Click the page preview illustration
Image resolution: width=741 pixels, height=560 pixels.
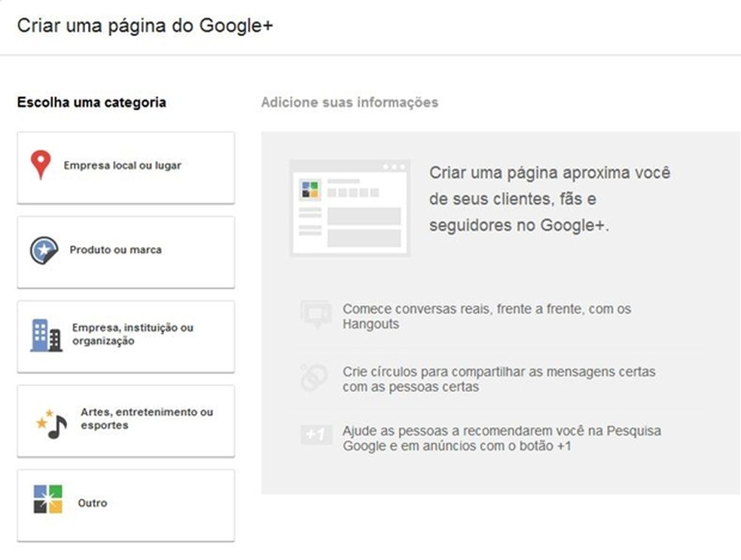point(349,208)
